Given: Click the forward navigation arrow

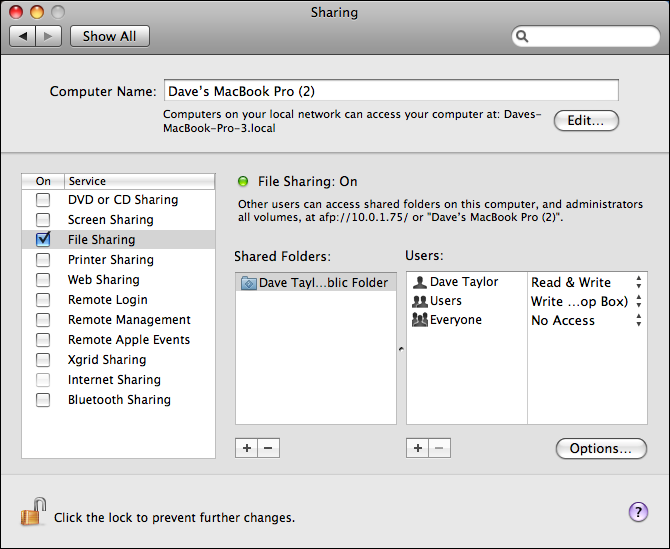Looking at the screenshot, I should tap(49, 36).
